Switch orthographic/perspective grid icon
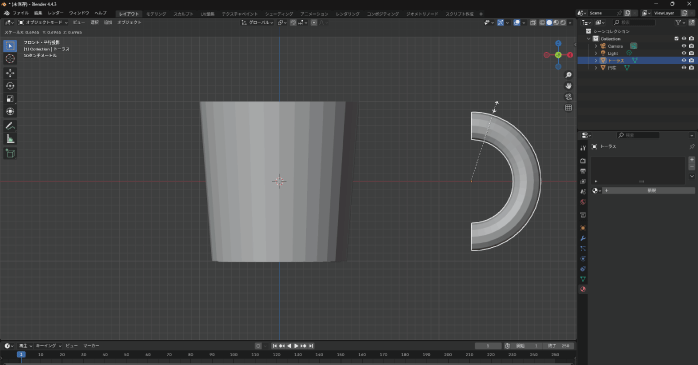Screen dimensions: 698x365 [568, 108]
